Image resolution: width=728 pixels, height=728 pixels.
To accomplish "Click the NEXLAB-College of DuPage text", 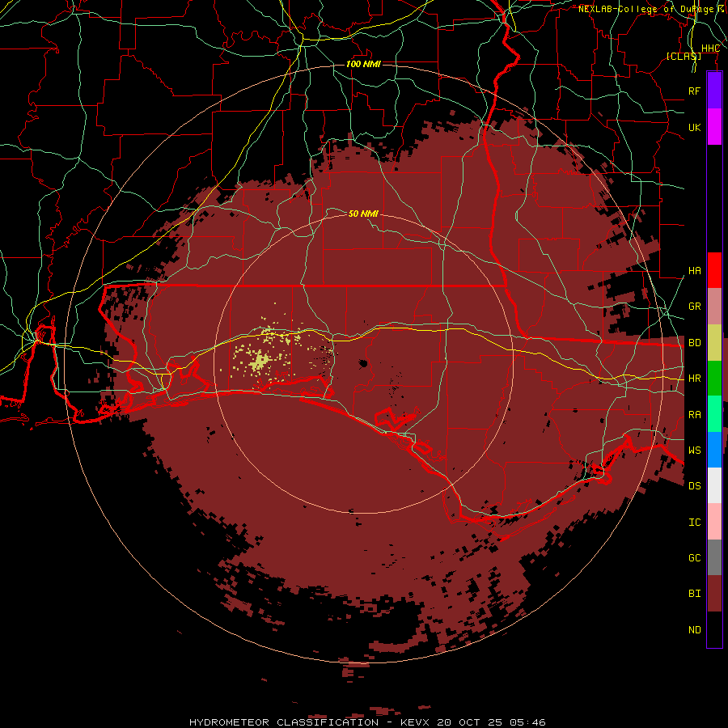I will pyautogui.click(x=645, y=9).
